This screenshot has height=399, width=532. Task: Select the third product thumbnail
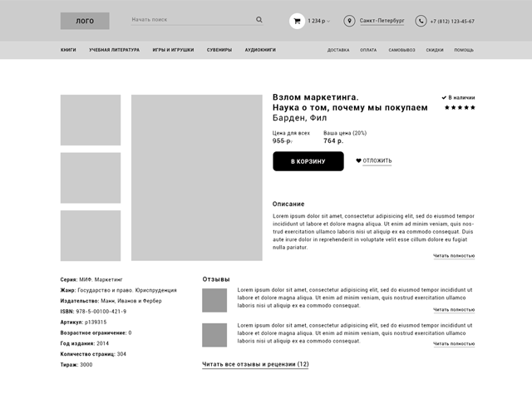91,236
